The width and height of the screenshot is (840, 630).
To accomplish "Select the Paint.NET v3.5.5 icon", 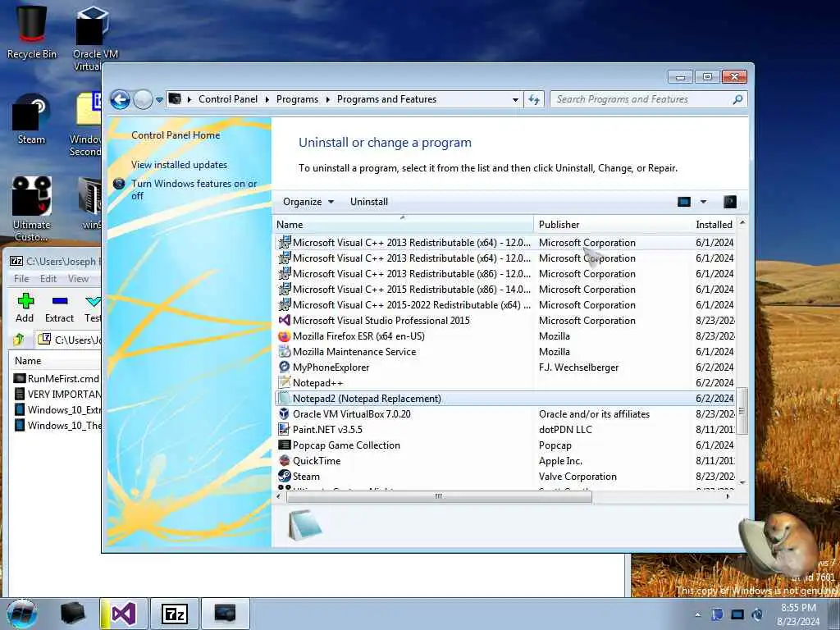I will point(285,429).
